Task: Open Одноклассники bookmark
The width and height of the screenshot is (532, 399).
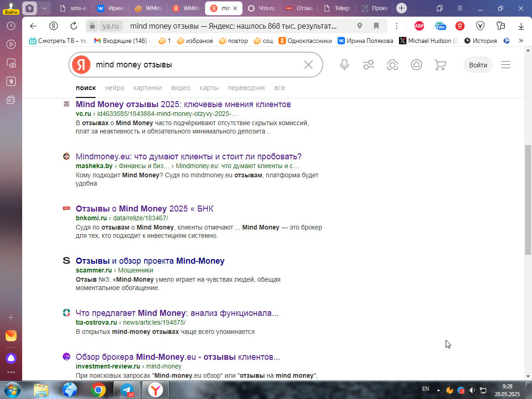Action: point(305,41)
